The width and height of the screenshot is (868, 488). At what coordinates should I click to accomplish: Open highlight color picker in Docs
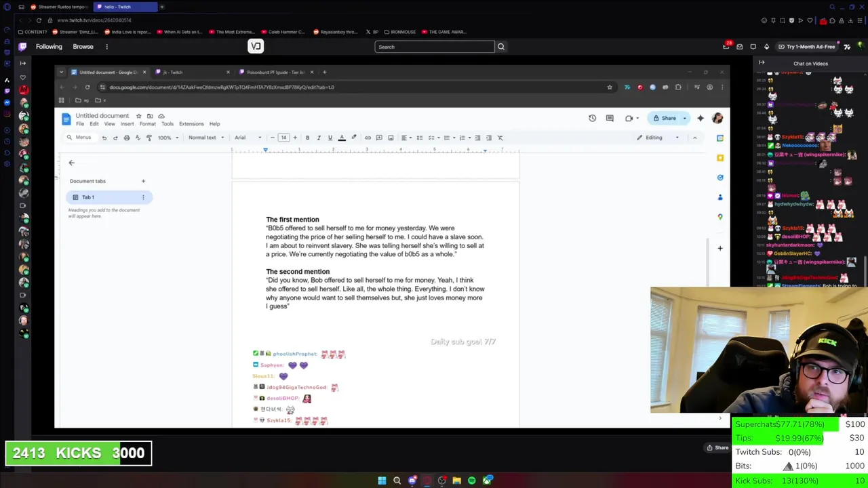[x=353, y=138]
